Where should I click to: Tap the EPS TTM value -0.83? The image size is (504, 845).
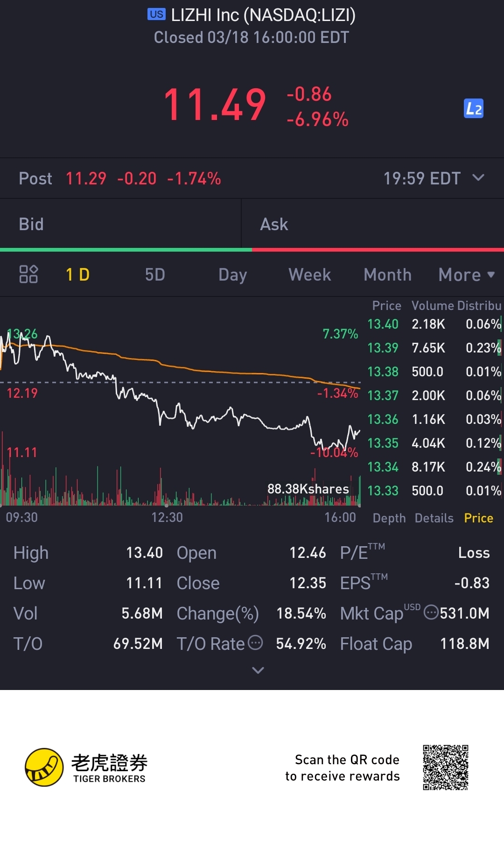pyautogui.click(x=472, y=583)
